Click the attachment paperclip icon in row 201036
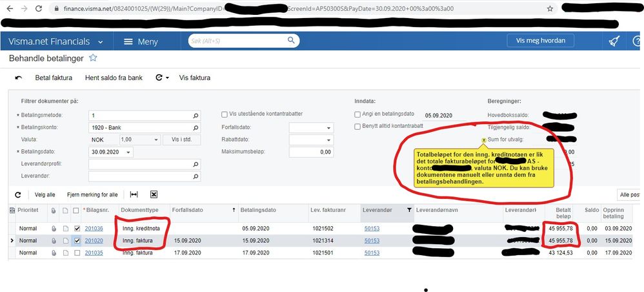Image resolution: width=644 pixels, height=292 pixels. pos(54,228)
